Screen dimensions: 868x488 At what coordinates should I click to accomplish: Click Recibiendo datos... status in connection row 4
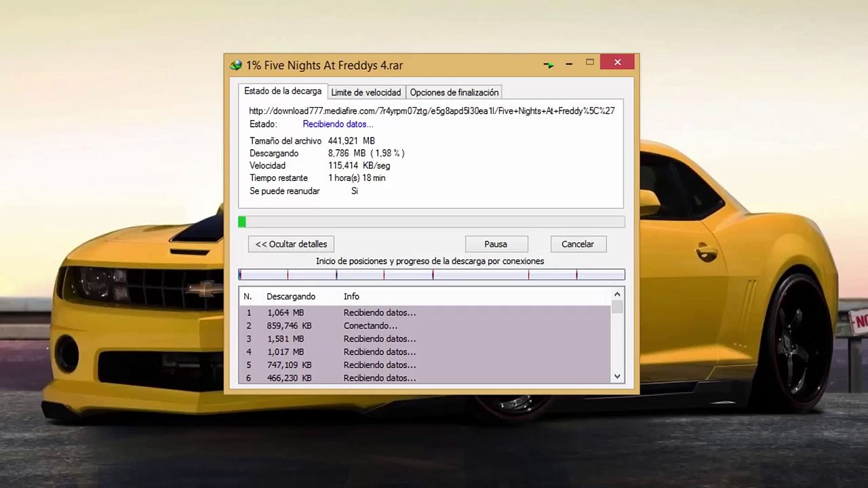tap(380, 352)
